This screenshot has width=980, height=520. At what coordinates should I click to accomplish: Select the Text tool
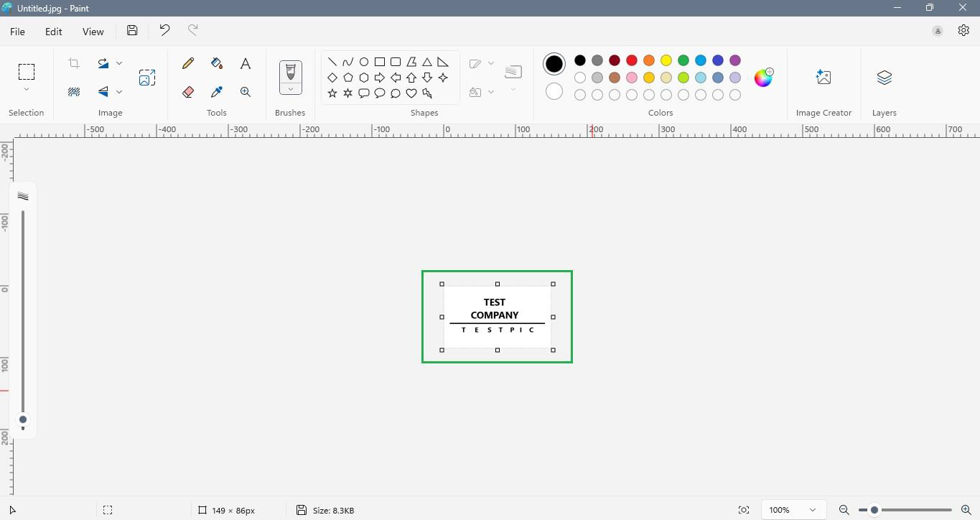coord(246,63)
